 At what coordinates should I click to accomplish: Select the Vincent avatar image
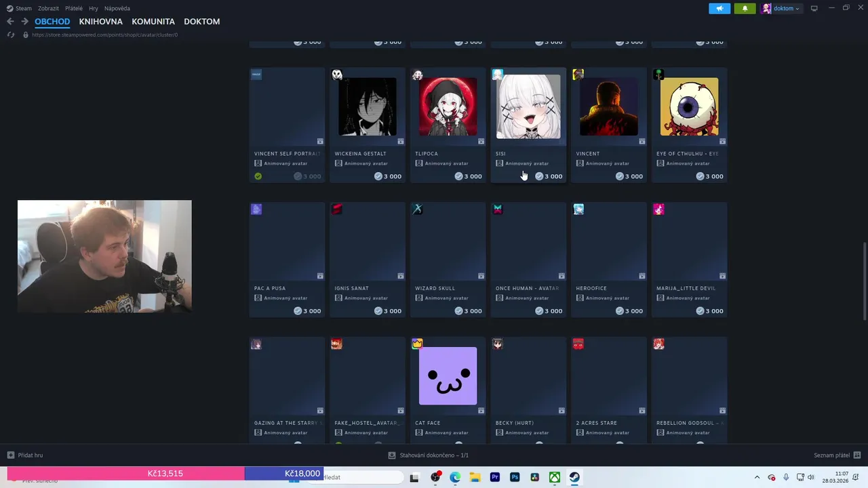pyautogui.click(x=609, y=106)
